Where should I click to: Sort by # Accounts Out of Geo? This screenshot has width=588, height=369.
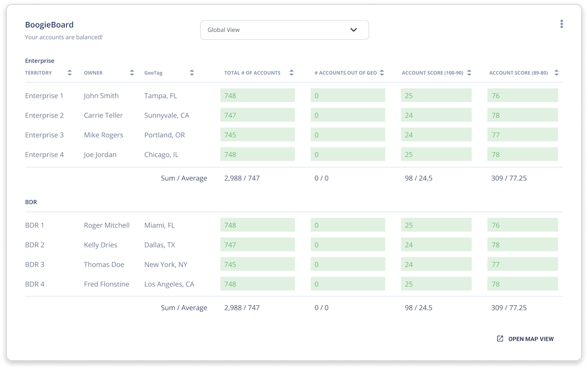tap(382, 73)
